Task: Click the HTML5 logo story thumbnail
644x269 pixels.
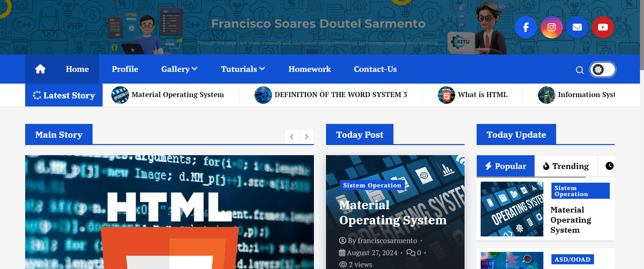Action: tap(446, 95)
